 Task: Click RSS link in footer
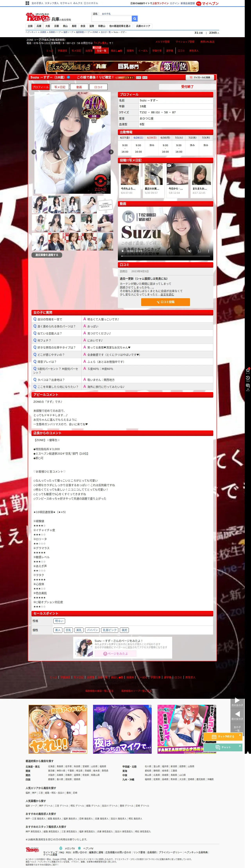coord(68,853)
